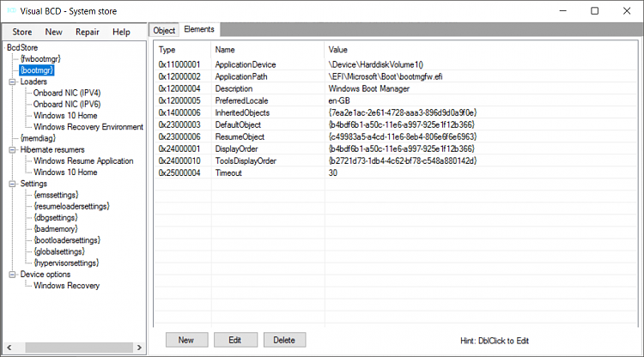644x357 pixels.
Task: Click the Value column header
Action: [481, 50]
